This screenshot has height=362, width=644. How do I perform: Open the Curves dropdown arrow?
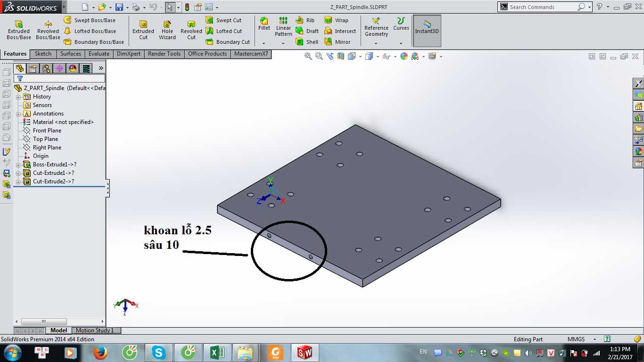(x=401, y=43)
